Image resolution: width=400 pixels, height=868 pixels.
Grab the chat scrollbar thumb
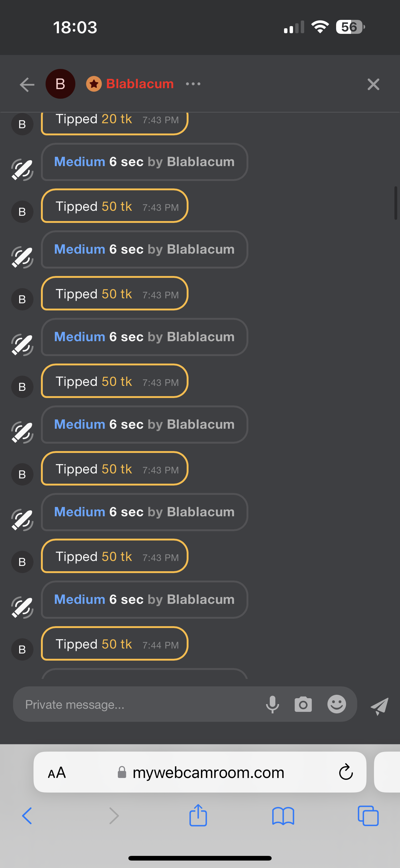pos(396,203)
